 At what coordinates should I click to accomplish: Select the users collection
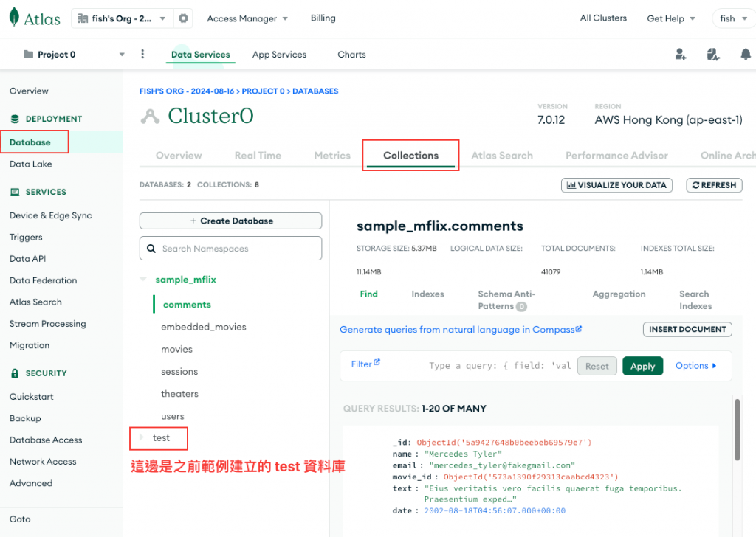tap(173, 416)
